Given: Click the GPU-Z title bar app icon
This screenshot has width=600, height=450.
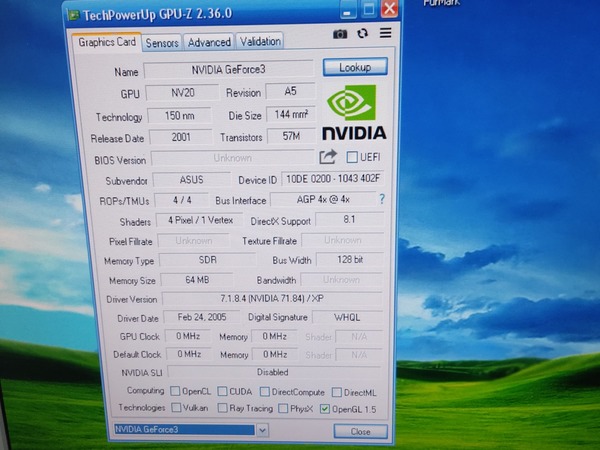Looking at the screenshot, I should pyautogui.click(x=73, y=15).
